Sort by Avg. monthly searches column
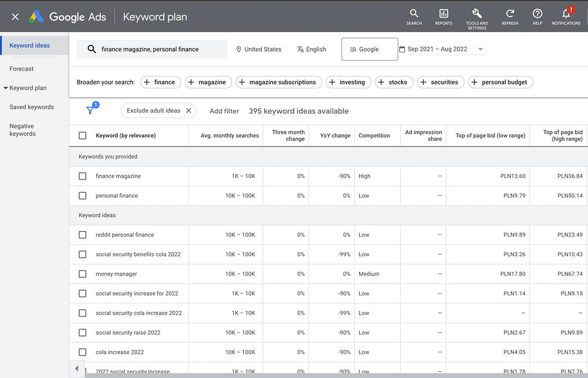This screenshot has height=378, width=588. (230, 136)
